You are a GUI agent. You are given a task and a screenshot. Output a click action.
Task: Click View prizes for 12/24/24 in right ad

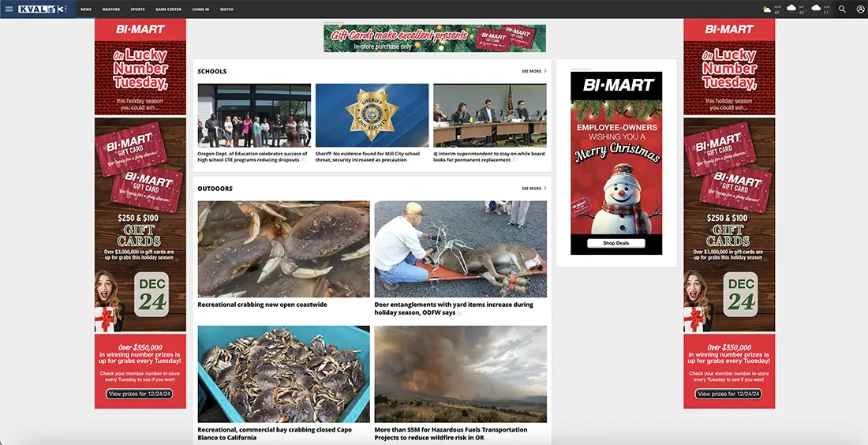(729, 394)
